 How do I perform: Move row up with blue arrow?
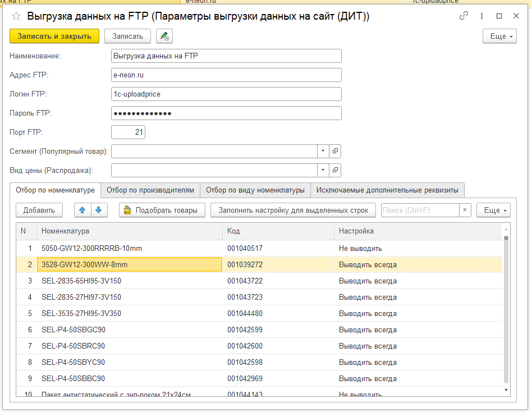82,210
